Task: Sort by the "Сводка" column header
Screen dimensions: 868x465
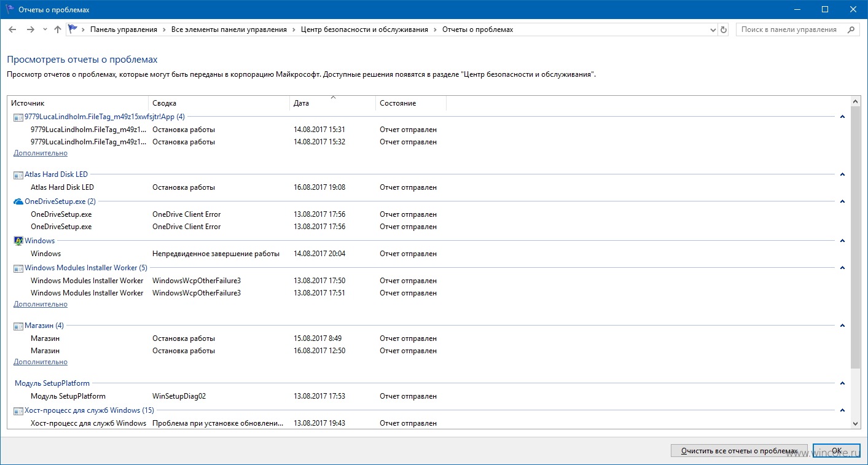Action: 219,103
